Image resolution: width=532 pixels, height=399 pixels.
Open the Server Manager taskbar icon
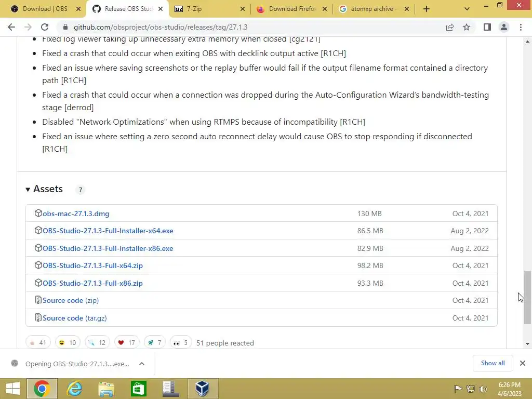(170, 389)
